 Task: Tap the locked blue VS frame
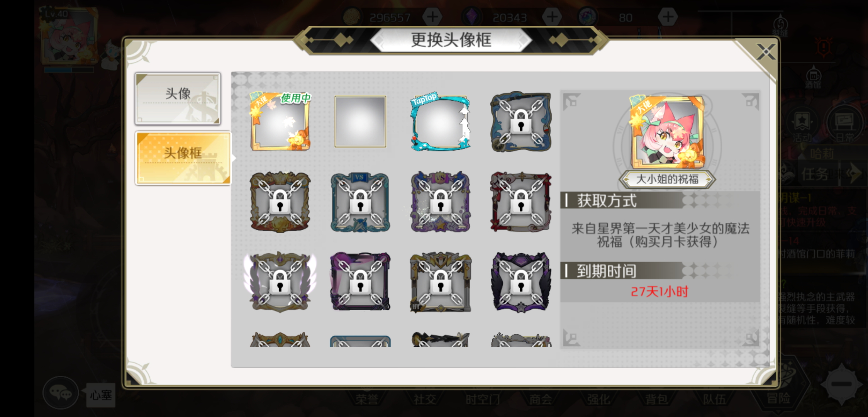click(360, 202)
